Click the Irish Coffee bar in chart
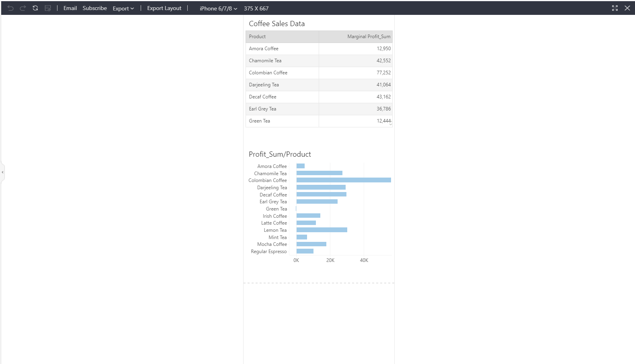Screen dimensions: 635x364 [x=308, y=216]
